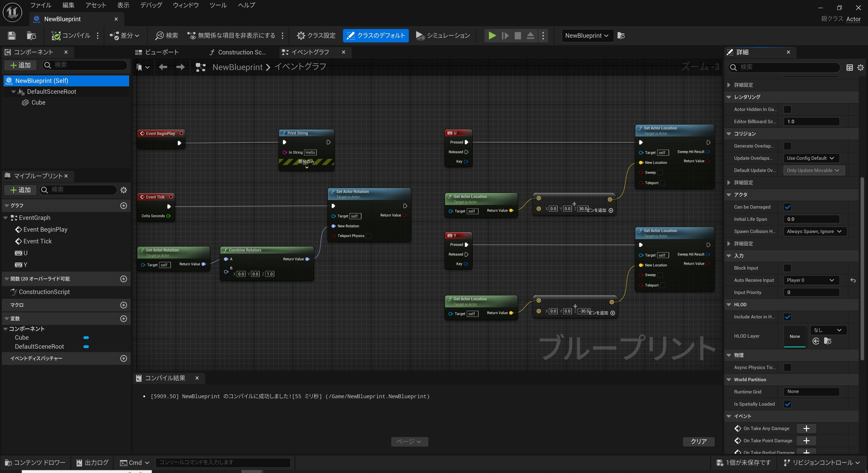
Task: Click the クリア button in compile results
Action: (x=698, y=441)
